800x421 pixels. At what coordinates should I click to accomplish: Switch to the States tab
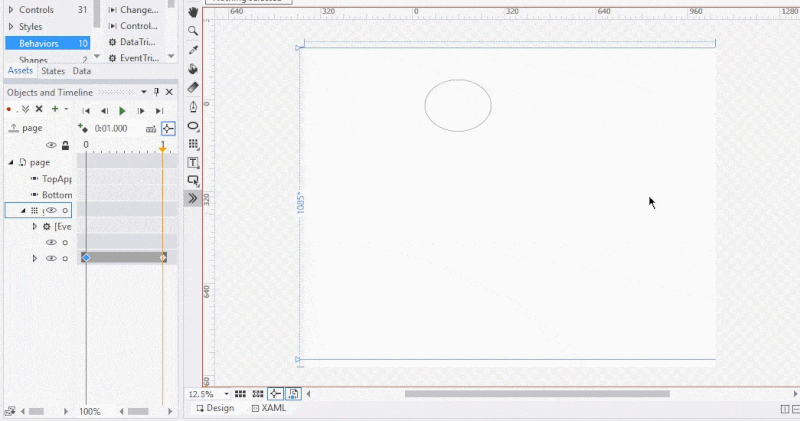coord(53,71)
